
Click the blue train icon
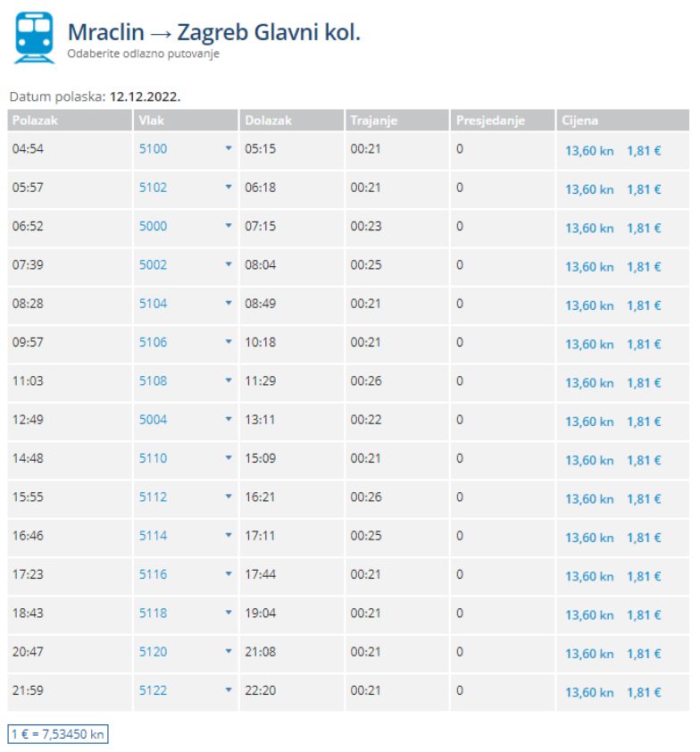click(34, 38)
